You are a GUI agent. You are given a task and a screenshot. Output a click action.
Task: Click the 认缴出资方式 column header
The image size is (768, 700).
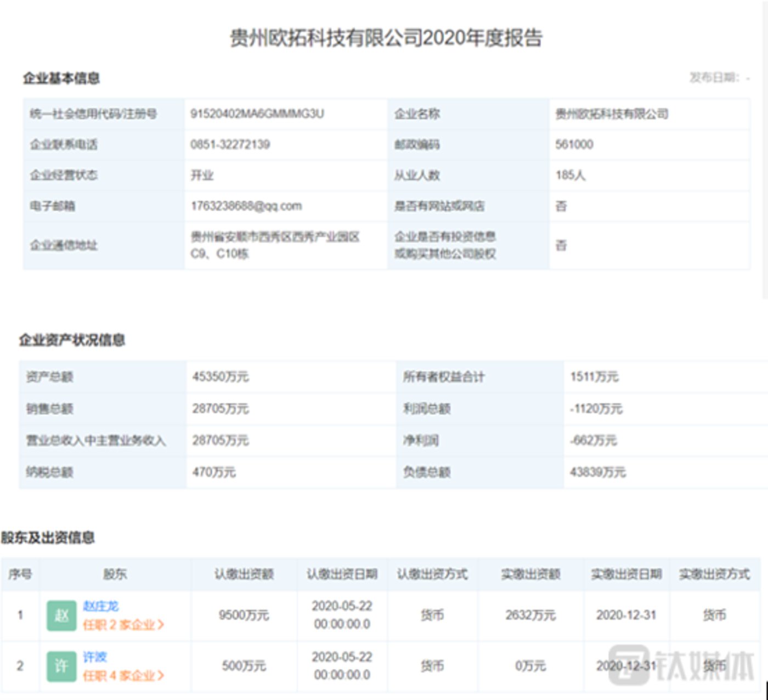point(432,574)
